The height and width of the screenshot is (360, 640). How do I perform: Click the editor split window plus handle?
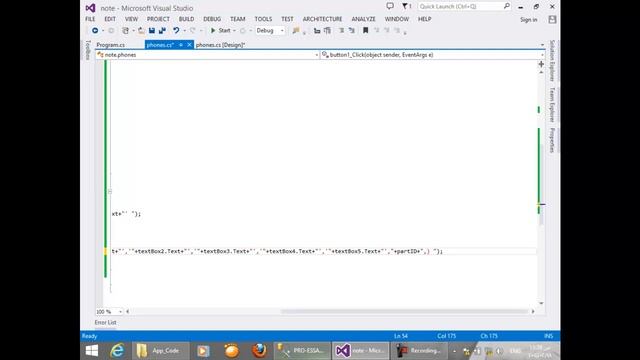click(x=541, y=64)
